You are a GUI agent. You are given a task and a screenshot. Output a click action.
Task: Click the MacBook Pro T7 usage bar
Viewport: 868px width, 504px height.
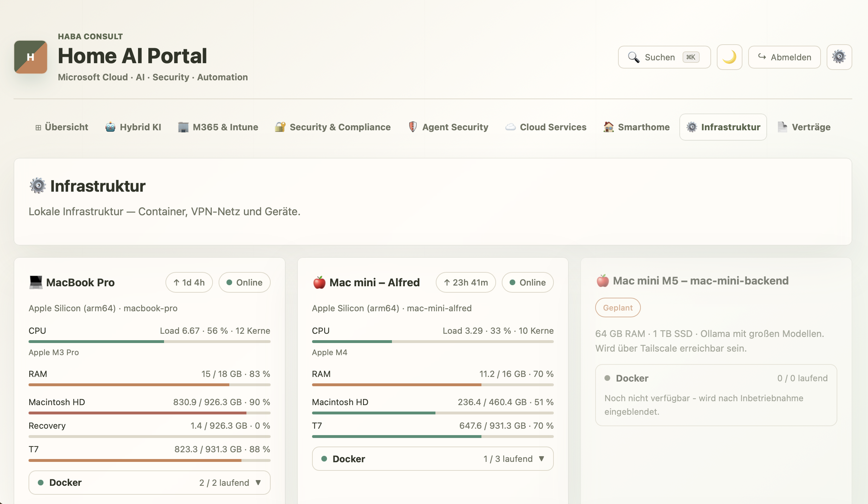(x=149, y=460)
